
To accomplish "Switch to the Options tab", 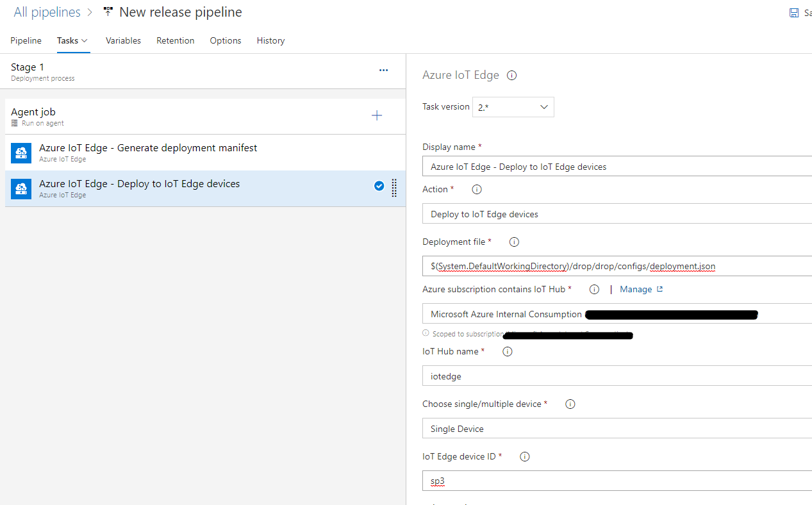I will click(x=225, y=40).
